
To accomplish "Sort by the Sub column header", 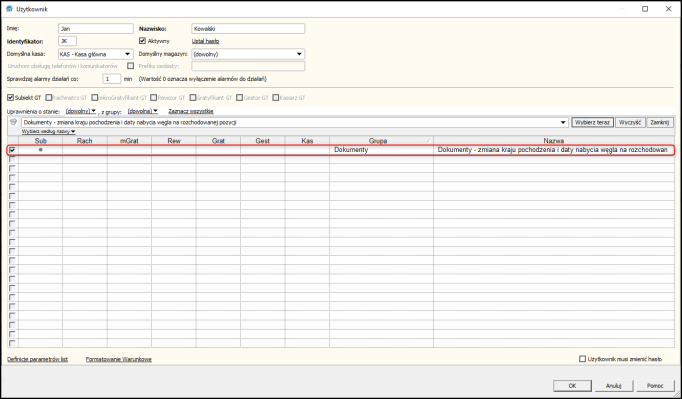I will [40, 141].
